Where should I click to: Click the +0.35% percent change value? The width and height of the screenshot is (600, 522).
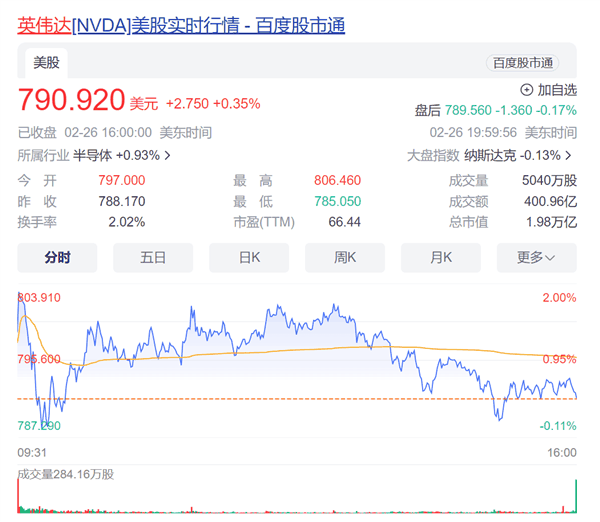tap(236, 104)
